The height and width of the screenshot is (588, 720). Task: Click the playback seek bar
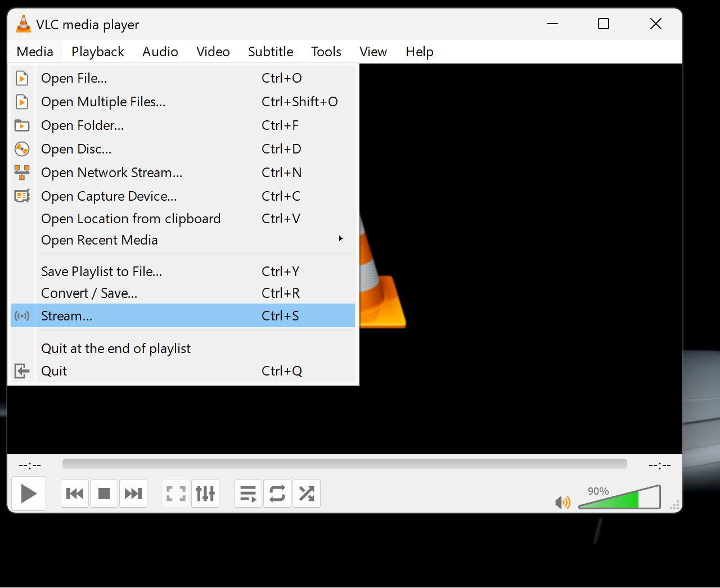pos(344,464)
